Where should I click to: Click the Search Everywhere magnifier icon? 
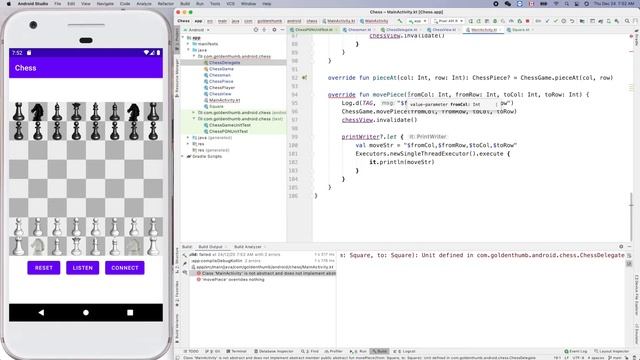click(x=627, y=21)
